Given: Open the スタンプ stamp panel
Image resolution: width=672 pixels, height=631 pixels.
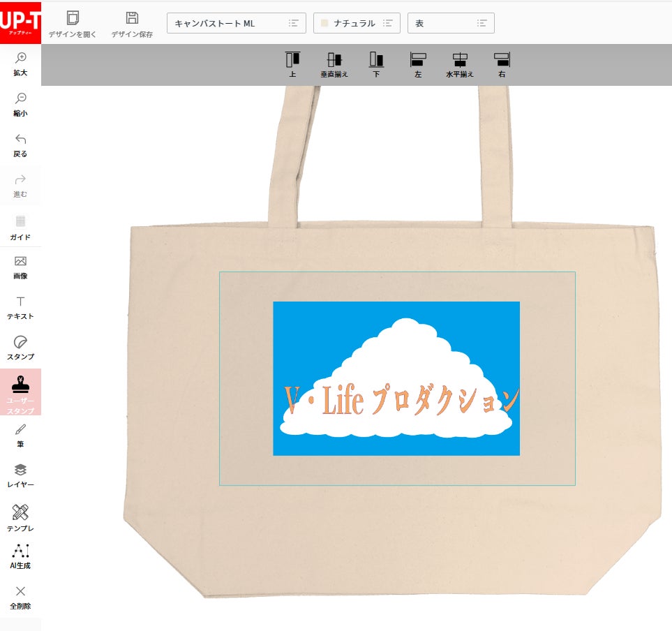Looking at the screenshot, I should click(20, 347).
